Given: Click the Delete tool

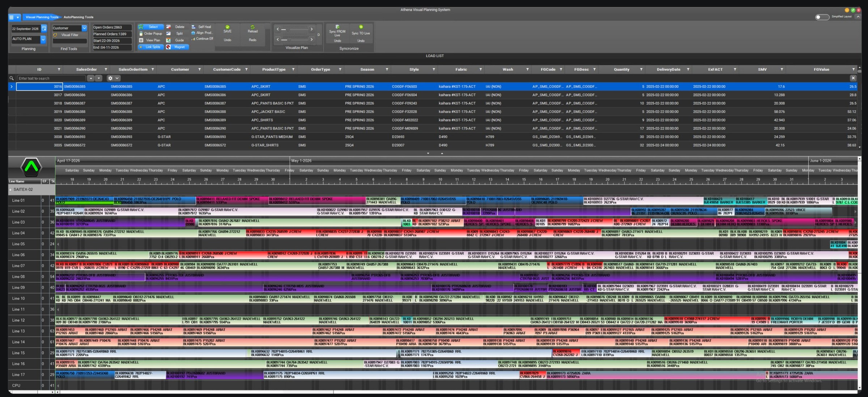Looking at the screenshot, I should [176, 27].
